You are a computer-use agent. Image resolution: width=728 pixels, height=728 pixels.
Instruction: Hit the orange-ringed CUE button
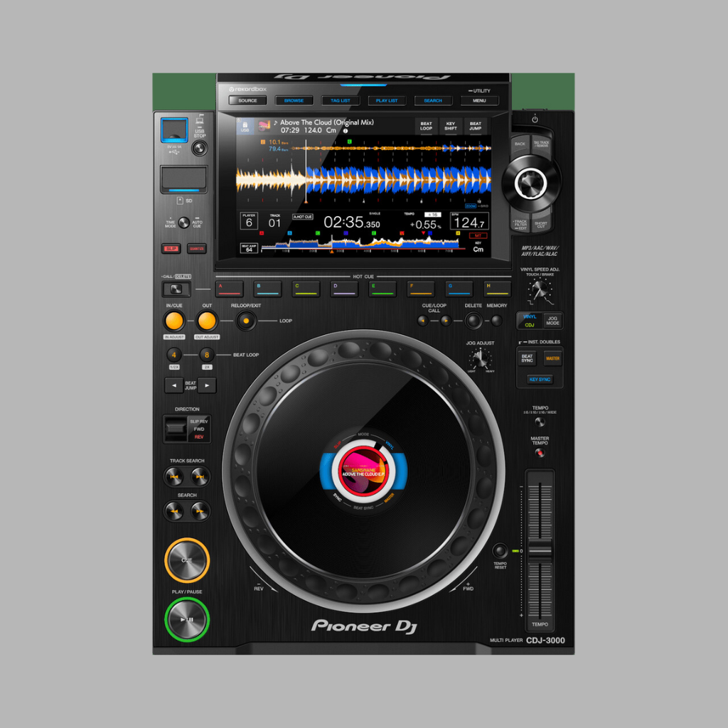point(187,560)
